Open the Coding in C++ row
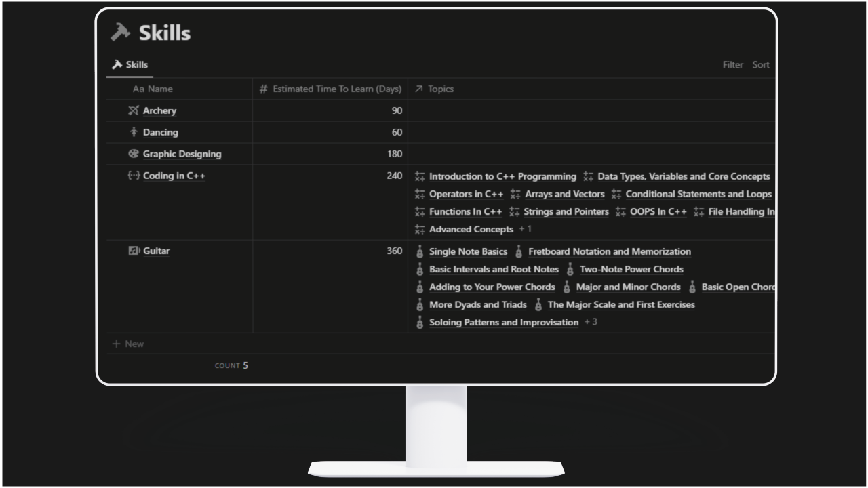This screenshot has height=488, width=868. point(174,176)
